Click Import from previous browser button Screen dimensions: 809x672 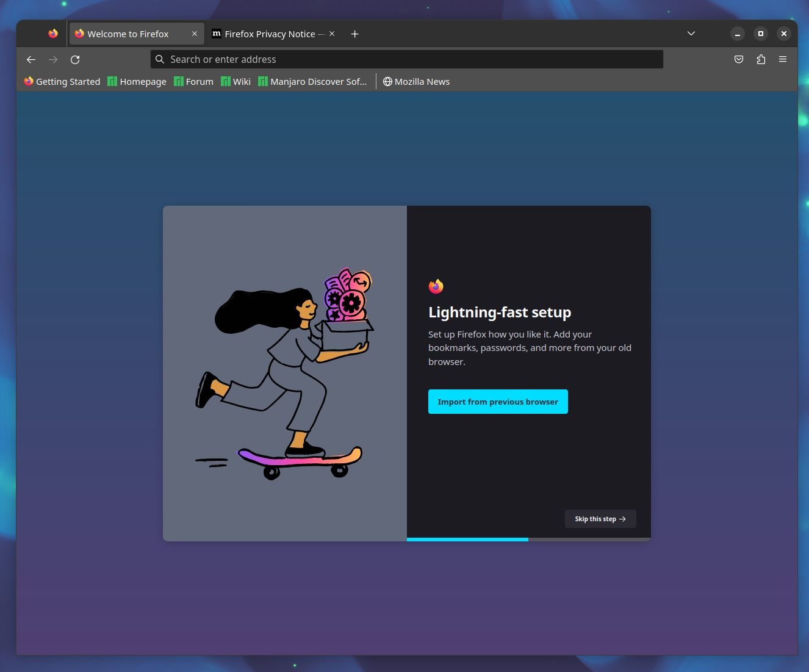[498, 402]
